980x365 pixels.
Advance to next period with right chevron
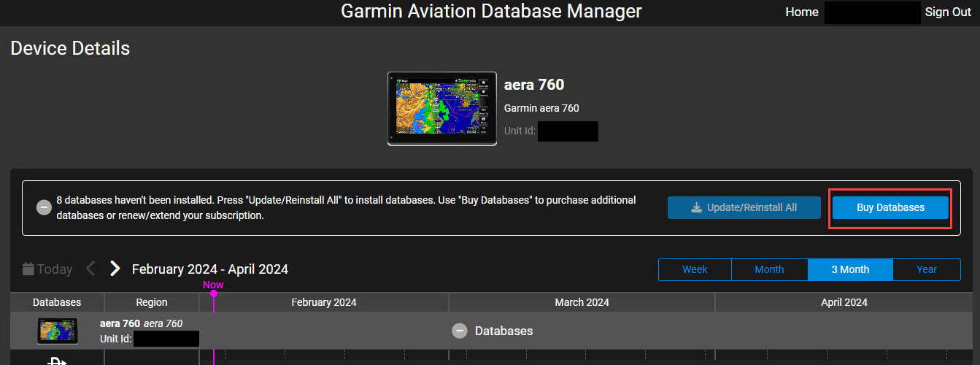(115, 269)
